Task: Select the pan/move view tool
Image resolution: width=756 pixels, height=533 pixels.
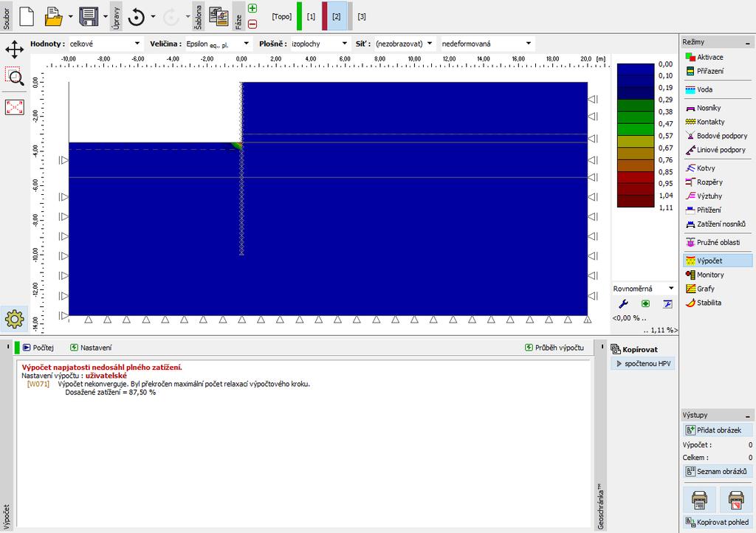Action: (15, 49)
